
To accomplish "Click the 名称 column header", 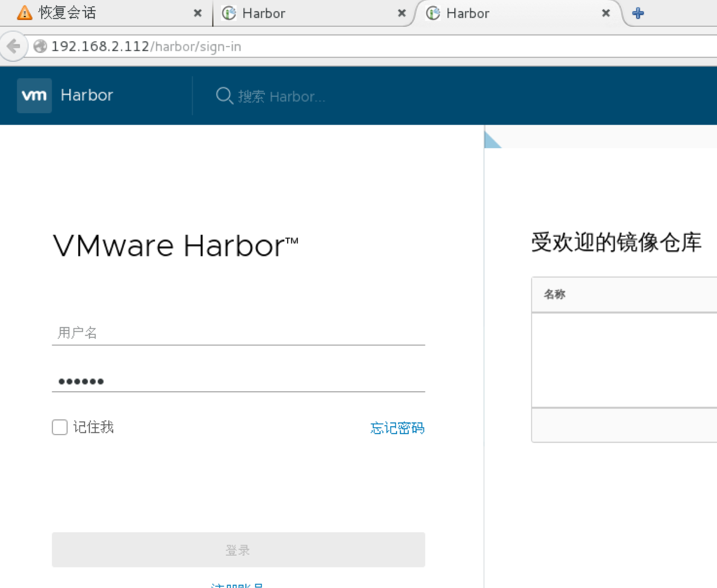I will (x=555, y=295).
